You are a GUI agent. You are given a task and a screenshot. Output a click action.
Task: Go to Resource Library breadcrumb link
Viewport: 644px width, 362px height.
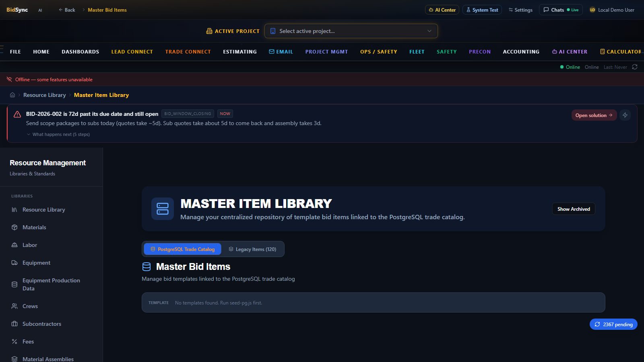(44, 95)
